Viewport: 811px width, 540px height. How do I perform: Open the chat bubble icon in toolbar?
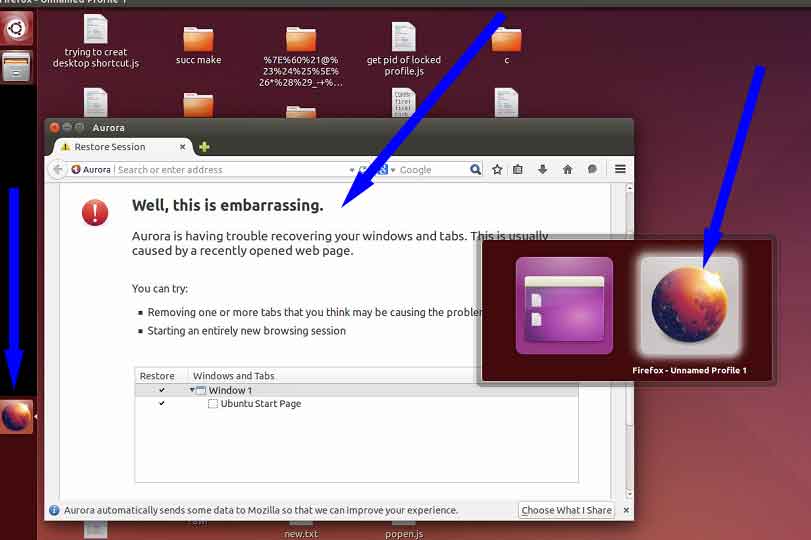(592, 169)
